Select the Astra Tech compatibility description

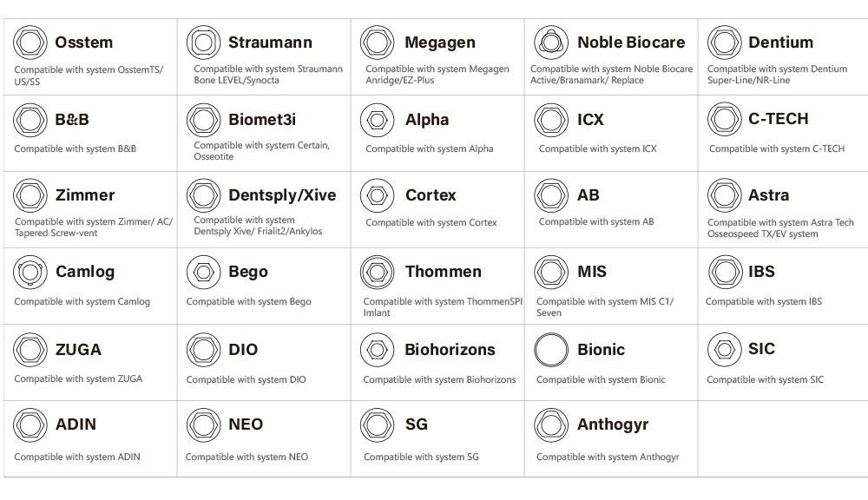click(779, 228)
